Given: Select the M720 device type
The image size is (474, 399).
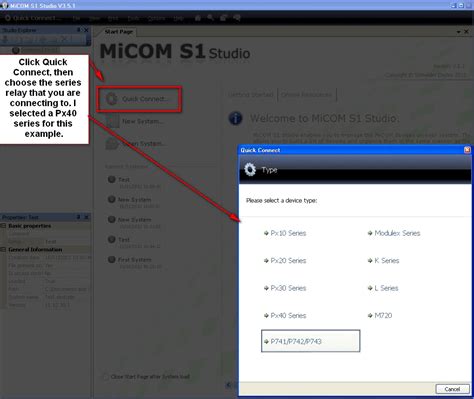Looking at the screenshot, I should 380,315.
